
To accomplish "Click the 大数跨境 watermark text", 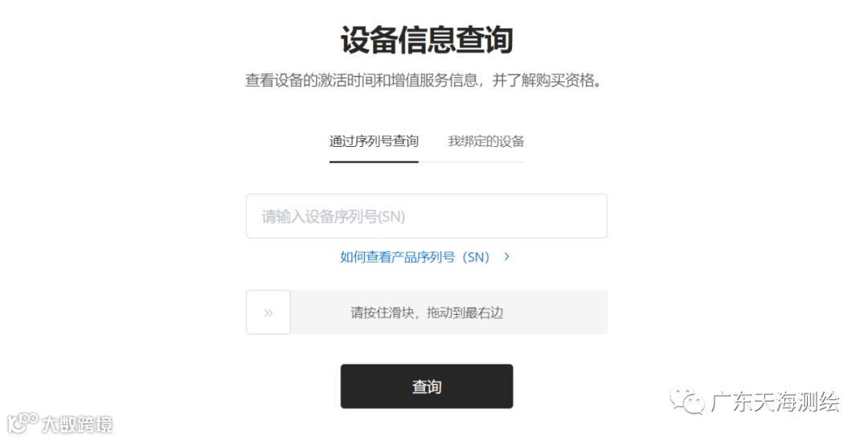I will [x=76, y=425].
